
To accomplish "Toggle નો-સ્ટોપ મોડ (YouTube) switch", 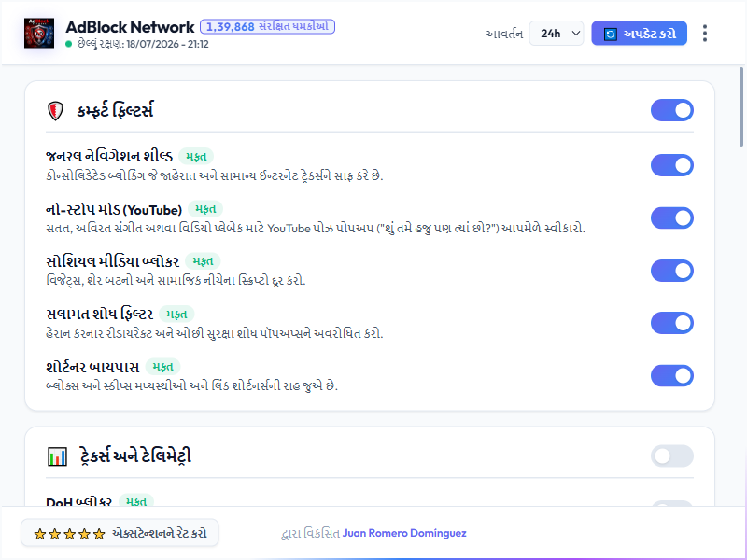I will click(671, 218).
